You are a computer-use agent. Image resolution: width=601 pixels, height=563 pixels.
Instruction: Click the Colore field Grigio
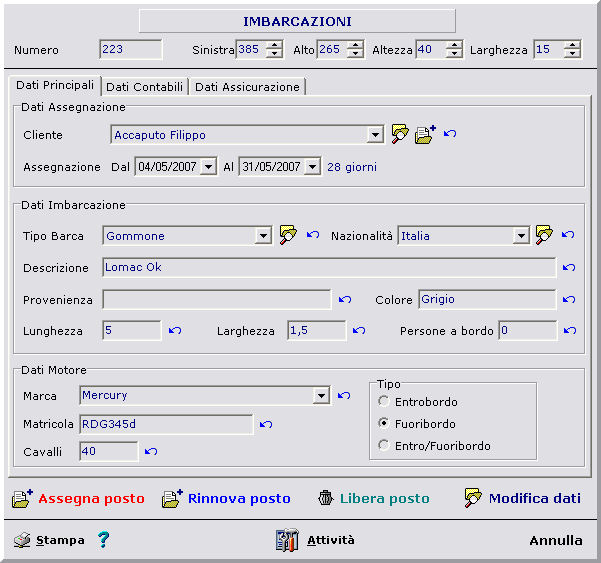point(487,299)
